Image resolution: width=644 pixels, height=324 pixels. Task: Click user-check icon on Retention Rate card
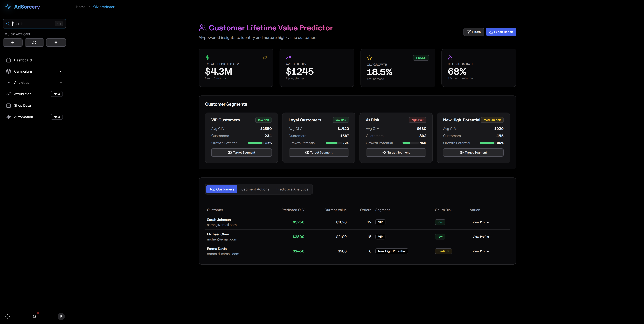pos(450,58)
